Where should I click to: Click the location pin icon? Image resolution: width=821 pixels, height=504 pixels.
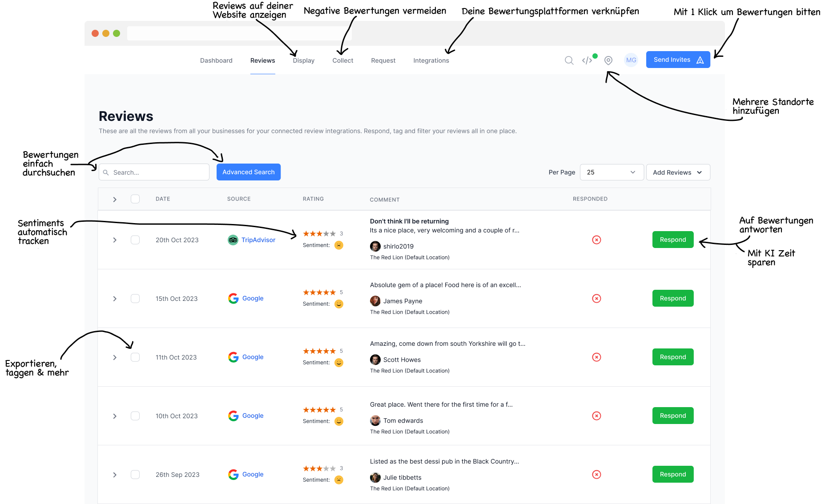pyautogui.click(x=608, y=60)
